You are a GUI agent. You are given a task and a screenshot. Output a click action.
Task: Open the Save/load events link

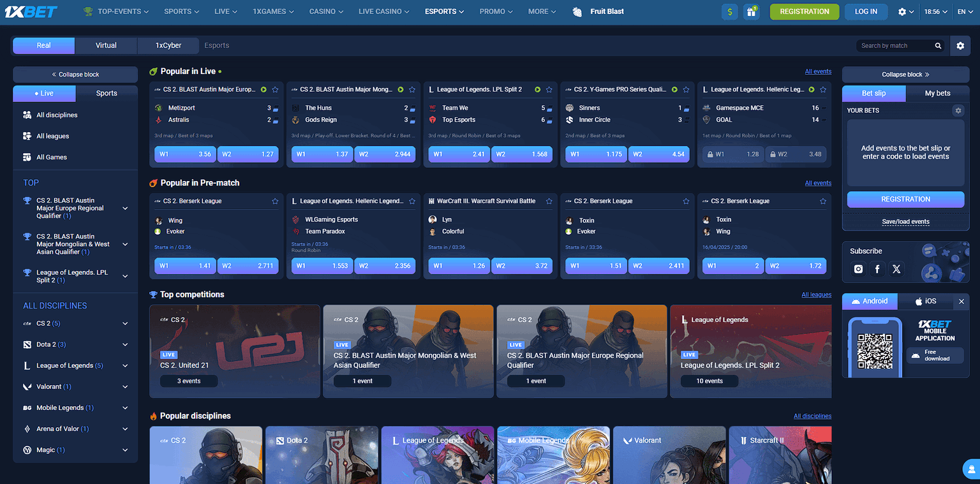(x=905, y=222)
